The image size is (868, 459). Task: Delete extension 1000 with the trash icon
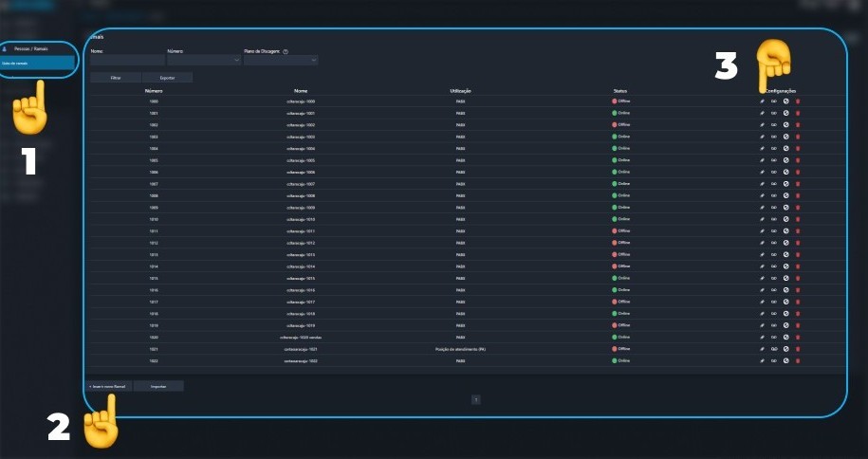pyautogui.click(x=798, y=101)
